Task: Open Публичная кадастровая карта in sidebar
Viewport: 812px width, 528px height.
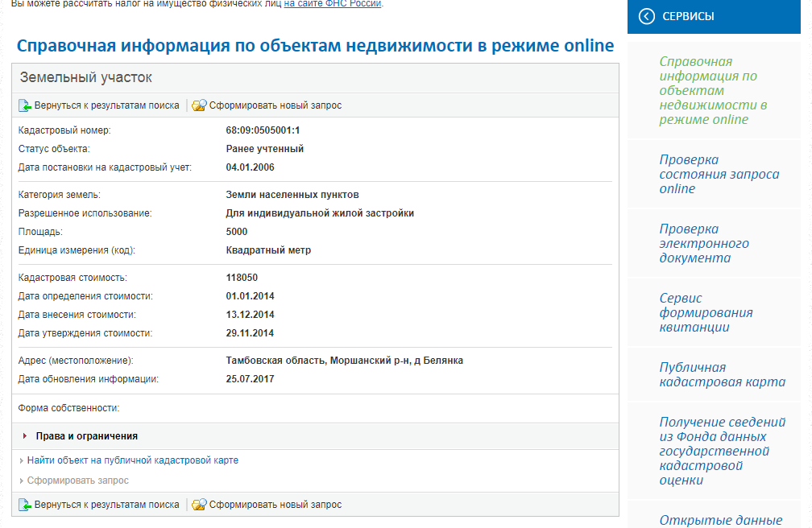Action: click(722, 375)
